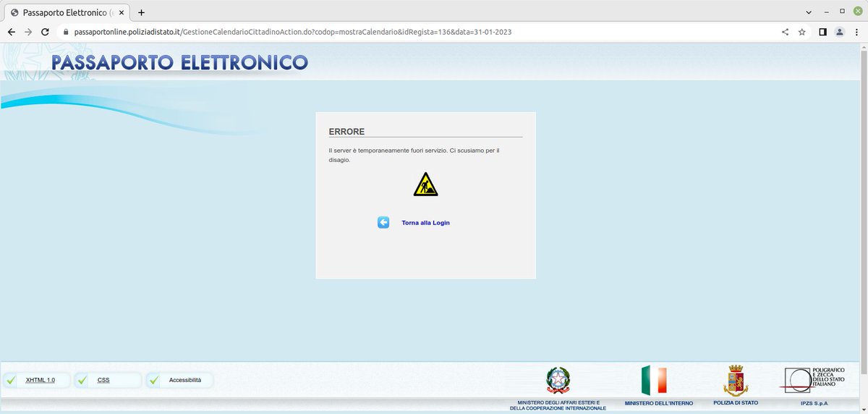This screenshot has width=868, height=414.
Task: Go forward in browser history
Action: coord(28,32)
